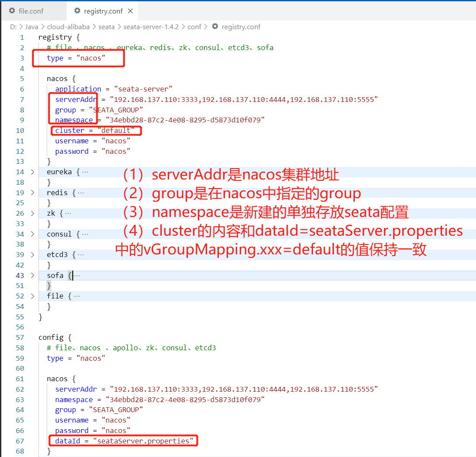The image size is (476, 457).
Task: Open the conf breadcrumb segment
Action: [194, 27]
